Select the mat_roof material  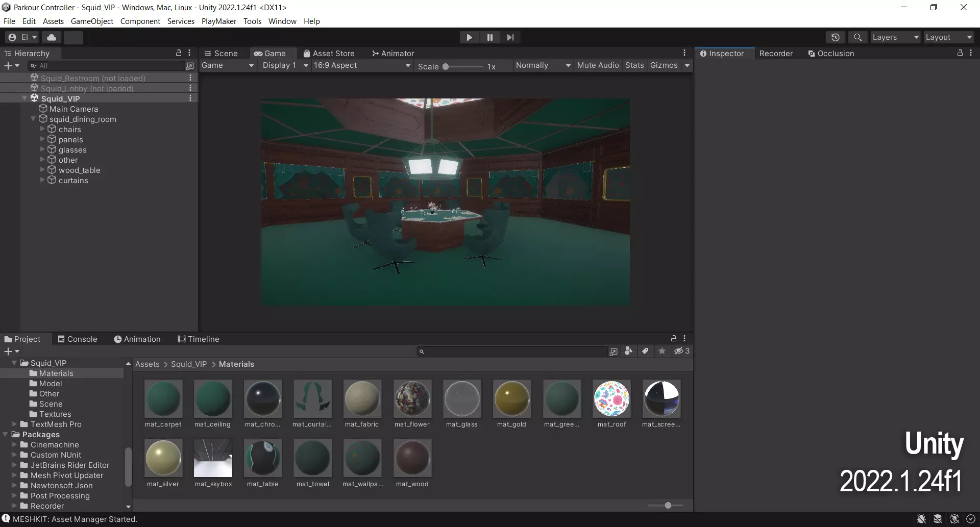point(611,404)
